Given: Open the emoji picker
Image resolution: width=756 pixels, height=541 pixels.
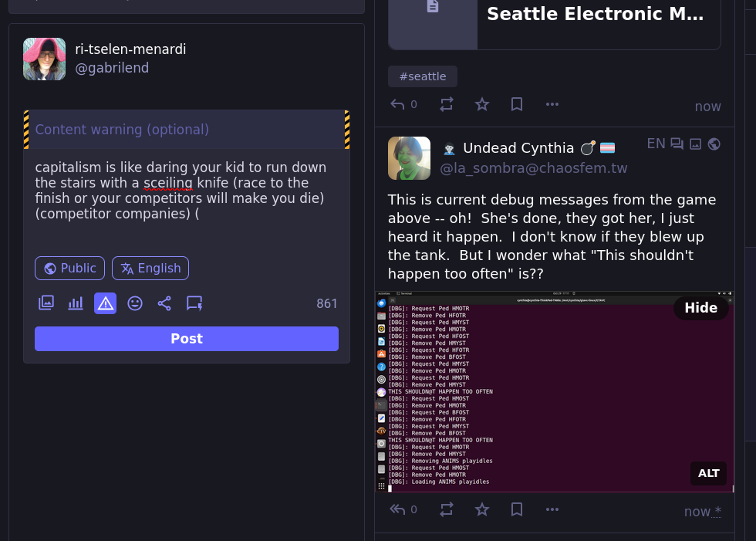Looking at the screenshot, I should pyautogui.click(x=135, y=303).
